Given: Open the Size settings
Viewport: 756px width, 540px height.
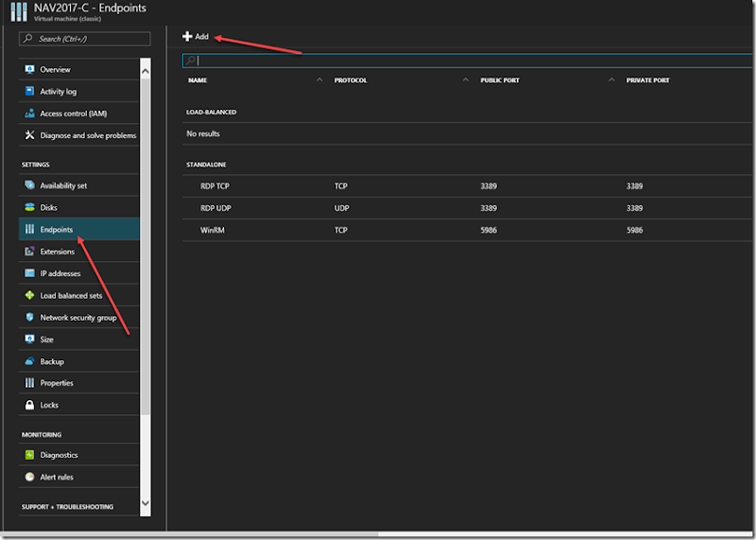Looking at the screenshot, I should (79, 340).
